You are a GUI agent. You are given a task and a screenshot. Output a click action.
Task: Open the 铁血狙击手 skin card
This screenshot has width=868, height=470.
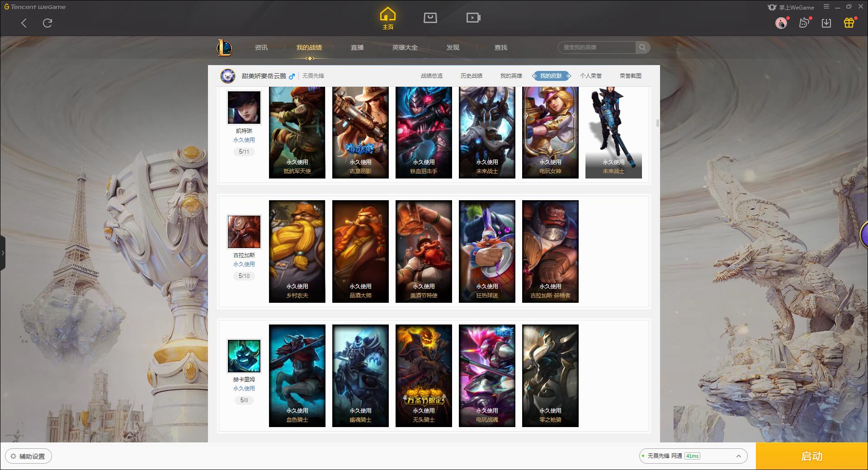pos(424,132)
